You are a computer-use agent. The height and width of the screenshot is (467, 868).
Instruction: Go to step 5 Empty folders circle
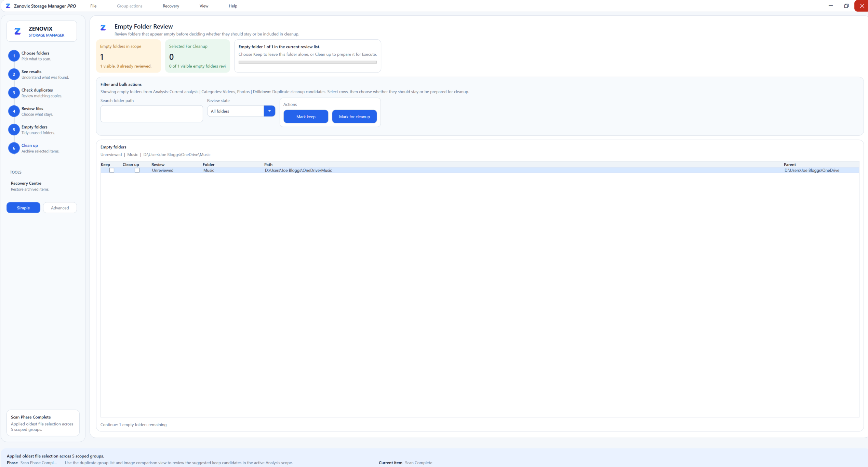tap(14, 130)
